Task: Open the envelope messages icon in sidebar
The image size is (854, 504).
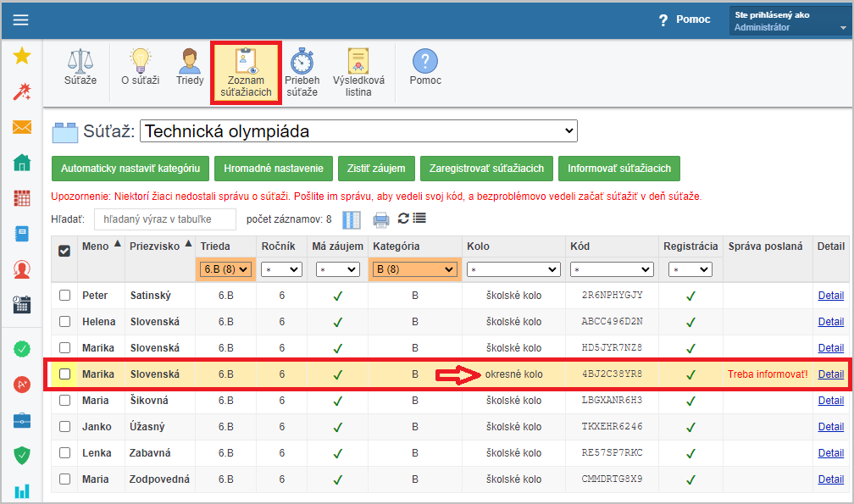Action: [22, 127]
